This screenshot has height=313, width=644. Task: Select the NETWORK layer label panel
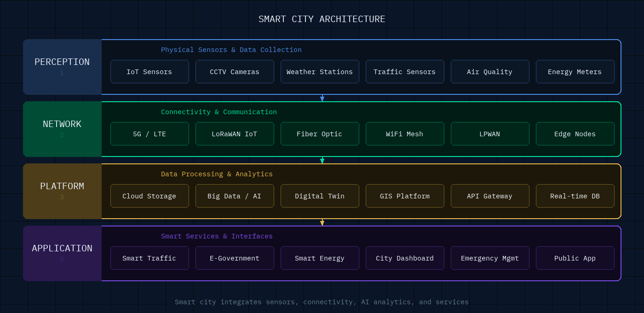click(x=62, y=129)
